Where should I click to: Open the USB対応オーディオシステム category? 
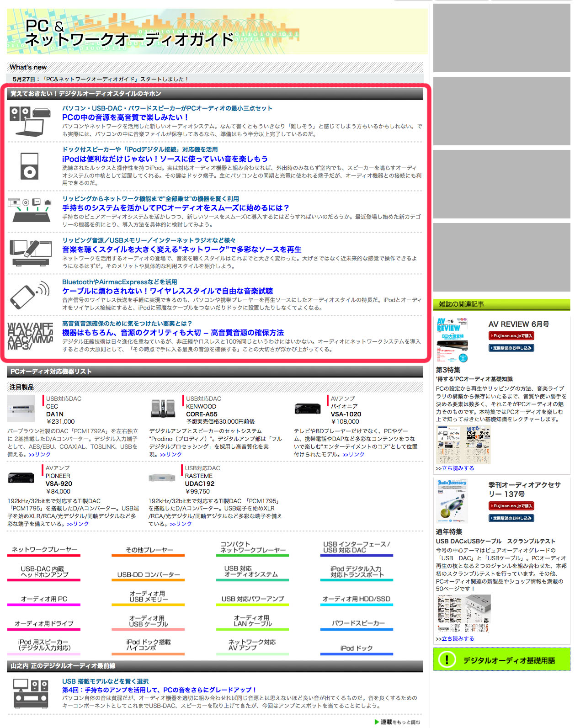coord(252,573)
